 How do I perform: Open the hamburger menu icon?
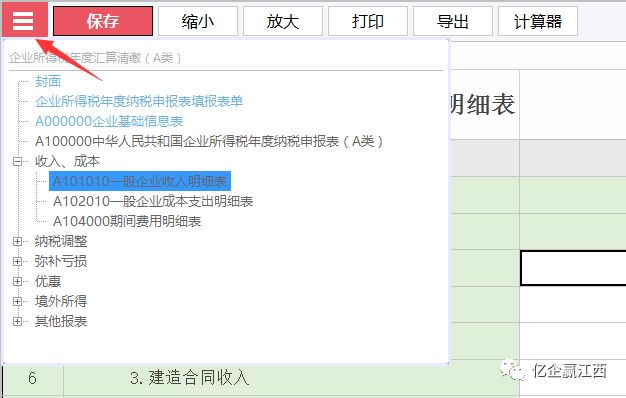pos(23,20)
